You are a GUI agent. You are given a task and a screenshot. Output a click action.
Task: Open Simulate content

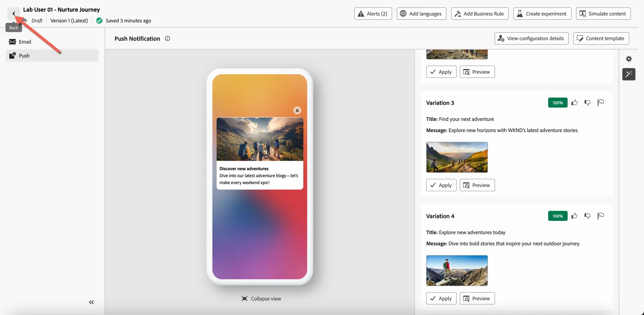603,13
